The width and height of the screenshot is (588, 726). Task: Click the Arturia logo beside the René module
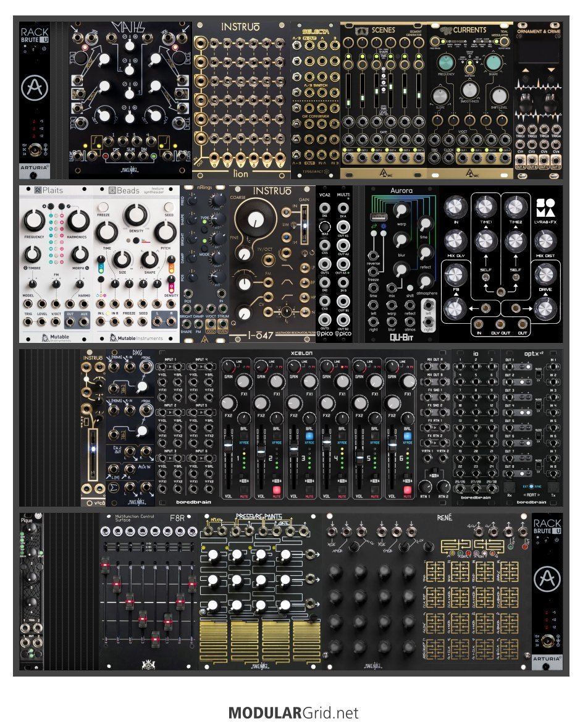547,579
